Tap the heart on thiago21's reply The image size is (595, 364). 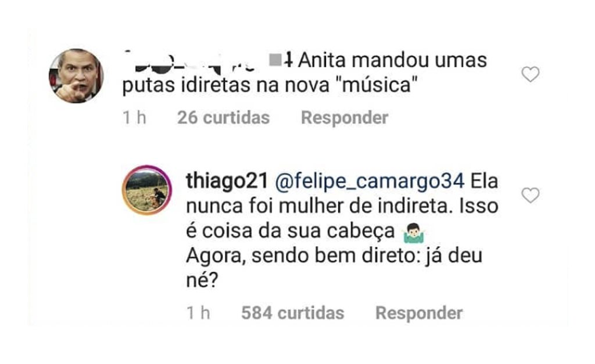coord(530,196)
